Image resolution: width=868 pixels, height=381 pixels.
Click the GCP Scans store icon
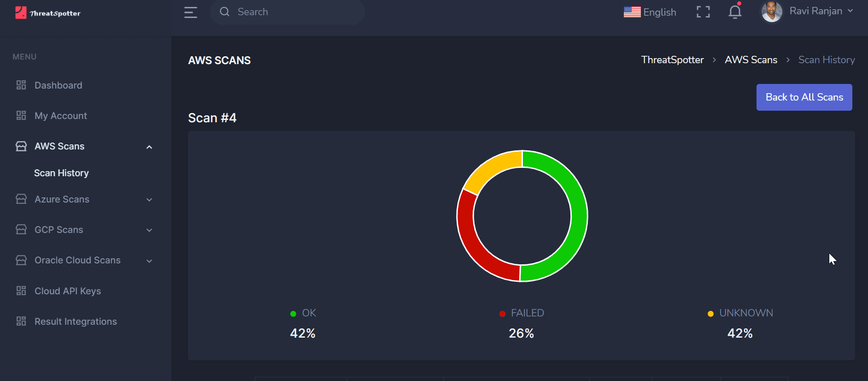click(x=21, y=229)
